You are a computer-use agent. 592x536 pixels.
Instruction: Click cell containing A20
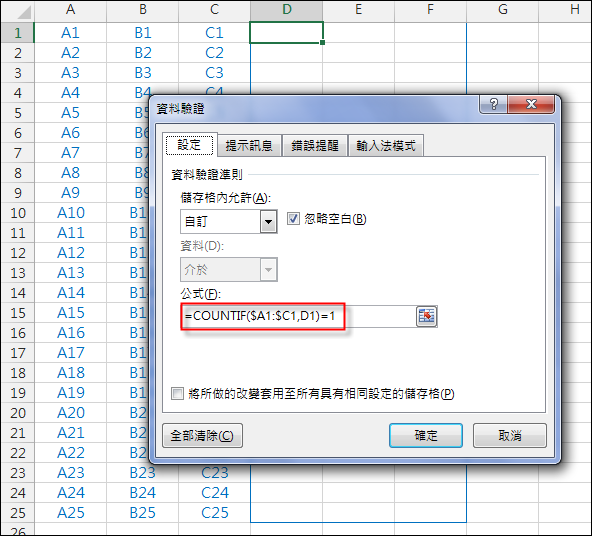70,413
